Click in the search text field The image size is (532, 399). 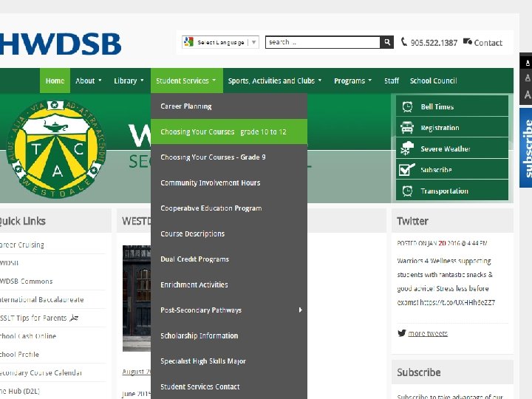323,42
